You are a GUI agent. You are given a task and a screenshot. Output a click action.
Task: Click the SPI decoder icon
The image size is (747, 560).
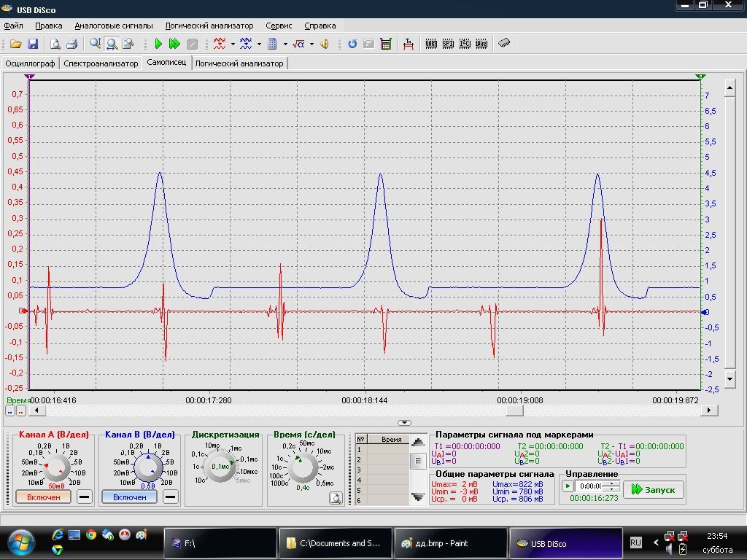coord(448,44)
